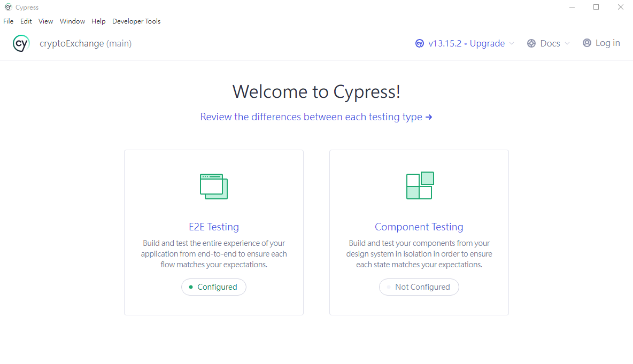Click the Component Testing blocks icon
This screenshot has height=364, width=633.
click(420, 185)
